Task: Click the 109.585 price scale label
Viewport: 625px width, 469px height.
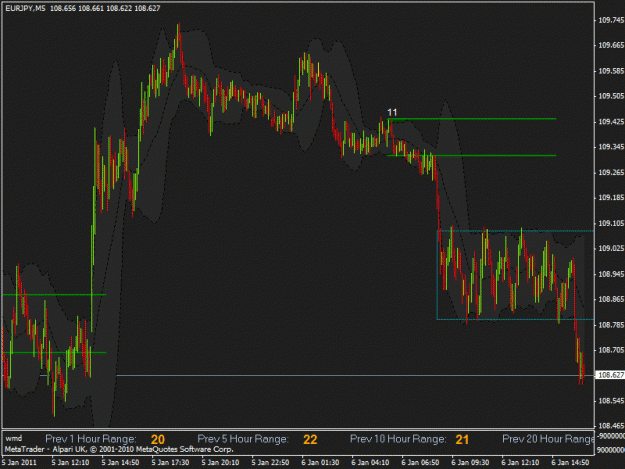Action: point(611,71)
